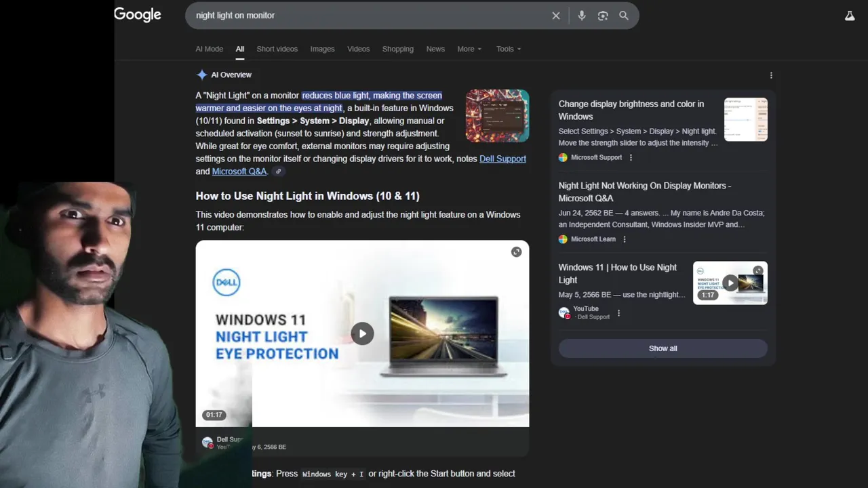Click in the search input field
The width and height of the screenshot is (868, 488).
coord(370,16)
